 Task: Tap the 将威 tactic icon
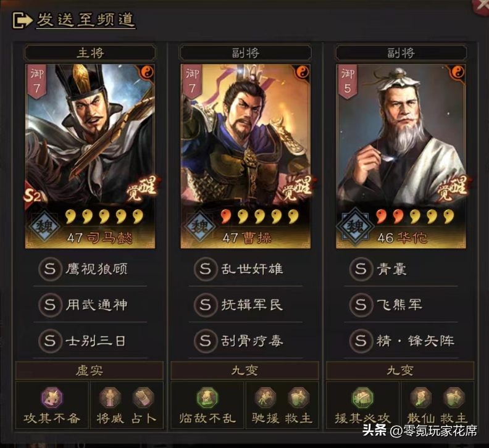109,397
